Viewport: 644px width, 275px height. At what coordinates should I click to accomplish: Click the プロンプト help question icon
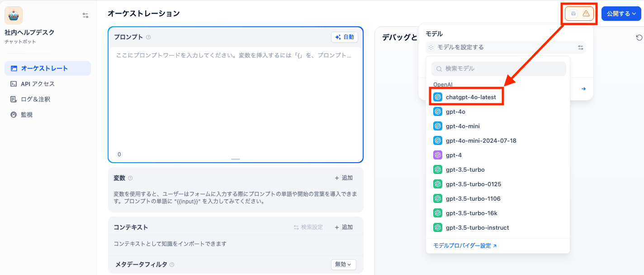point(148,37)
